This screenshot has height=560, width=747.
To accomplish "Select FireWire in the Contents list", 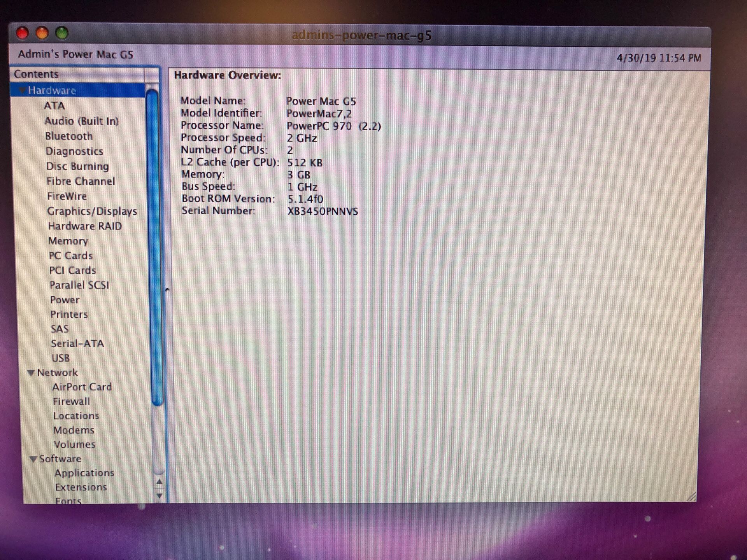I will pyautogui.click(x=67, y=196).
